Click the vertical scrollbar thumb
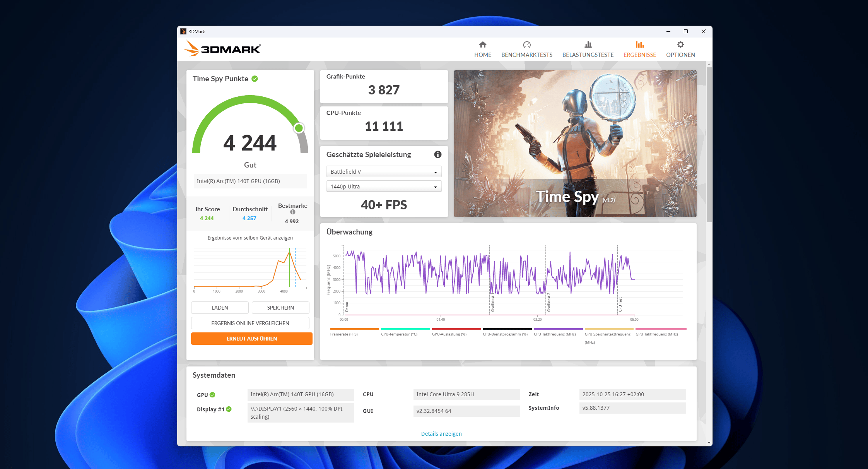868x469 pixels. click(x=709, y=144)
